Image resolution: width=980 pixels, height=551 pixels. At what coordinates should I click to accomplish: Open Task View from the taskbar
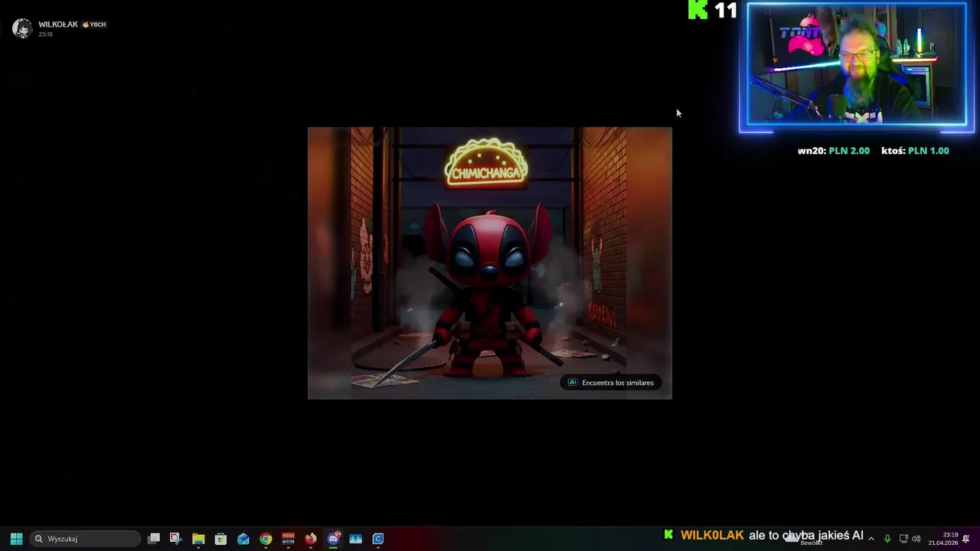[154, 539]
